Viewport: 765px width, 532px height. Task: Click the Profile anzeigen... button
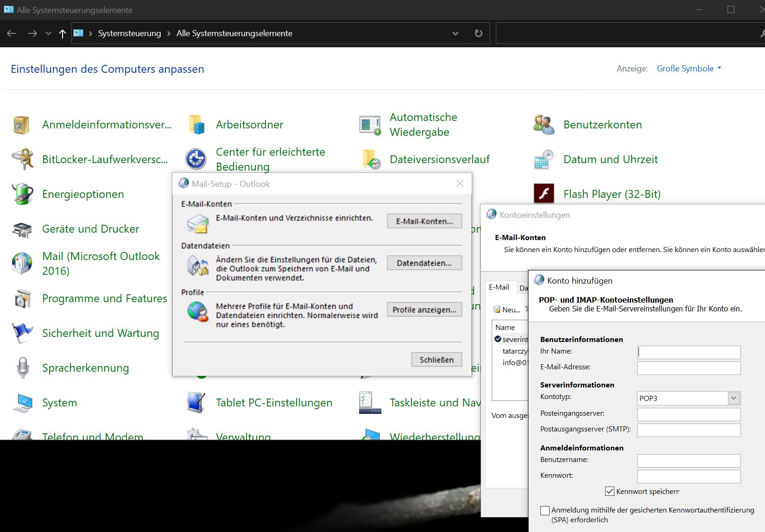(x=424, y=310)
